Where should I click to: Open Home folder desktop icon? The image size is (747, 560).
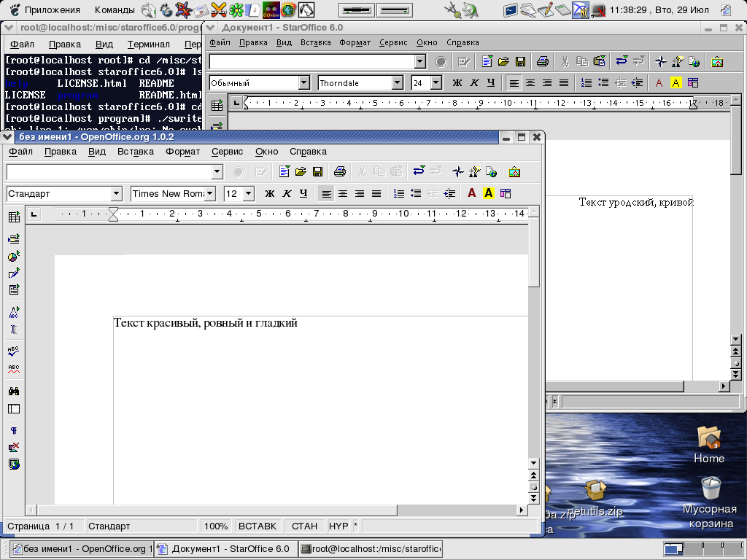tap(709, 446)
